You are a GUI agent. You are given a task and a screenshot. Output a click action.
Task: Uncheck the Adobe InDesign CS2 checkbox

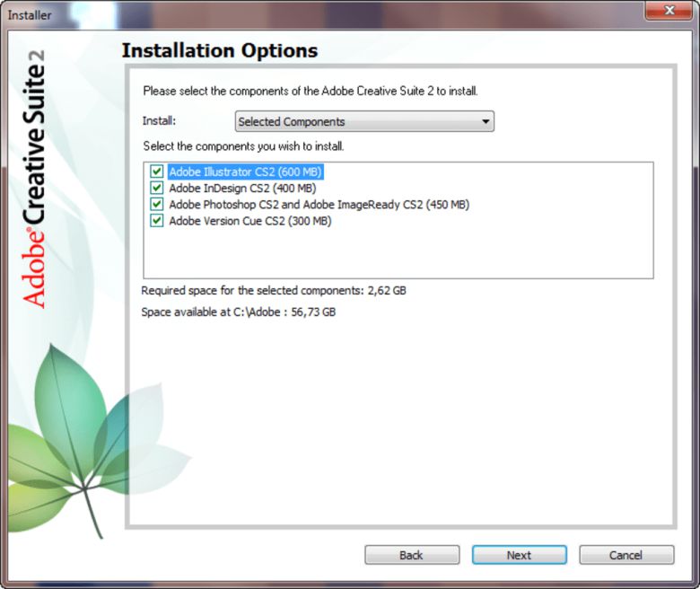click(157, 188)
